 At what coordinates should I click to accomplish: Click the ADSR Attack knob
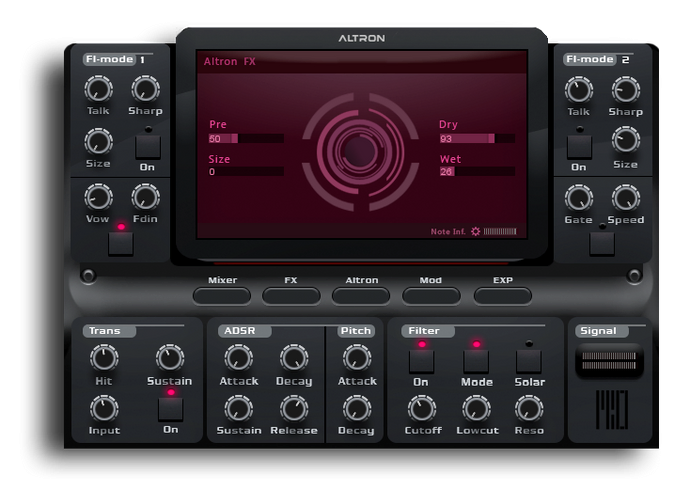coord(239,358)
